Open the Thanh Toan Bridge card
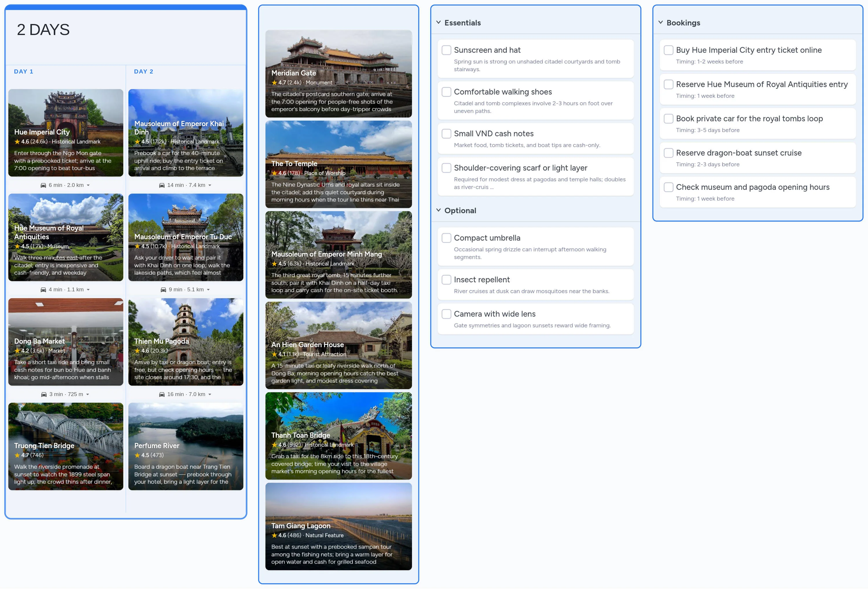 click(339, 436)
